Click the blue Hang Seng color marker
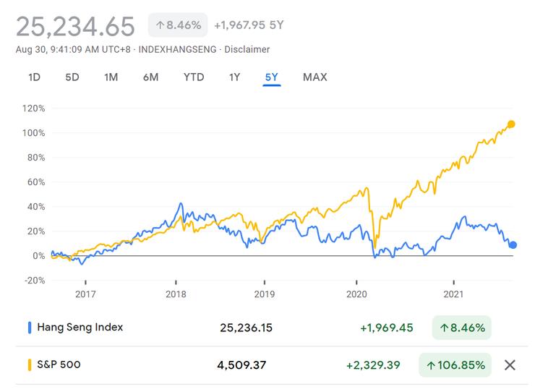 pos(30,328)
